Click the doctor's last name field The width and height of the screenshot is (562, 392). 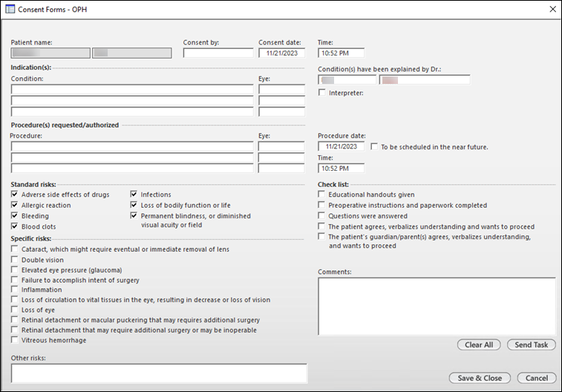[425, 79]
